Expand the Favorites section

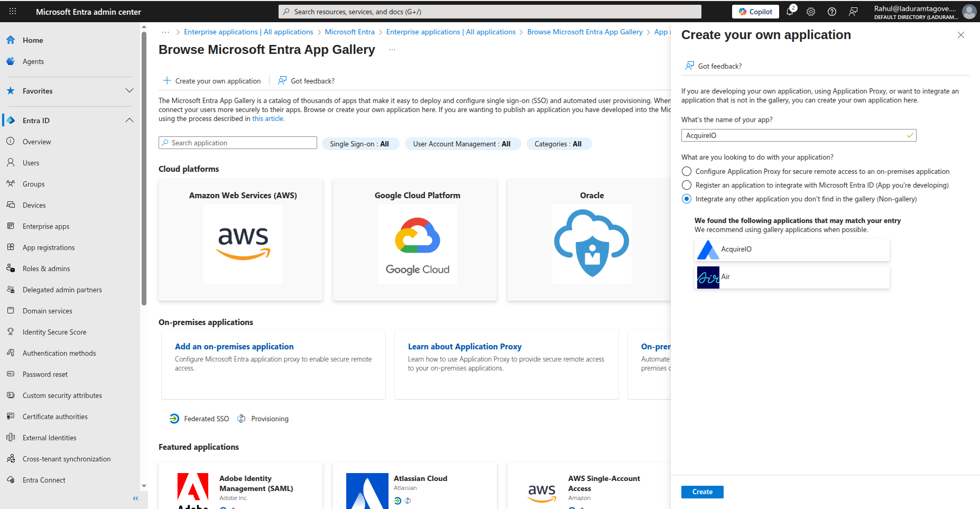(129, 91)
